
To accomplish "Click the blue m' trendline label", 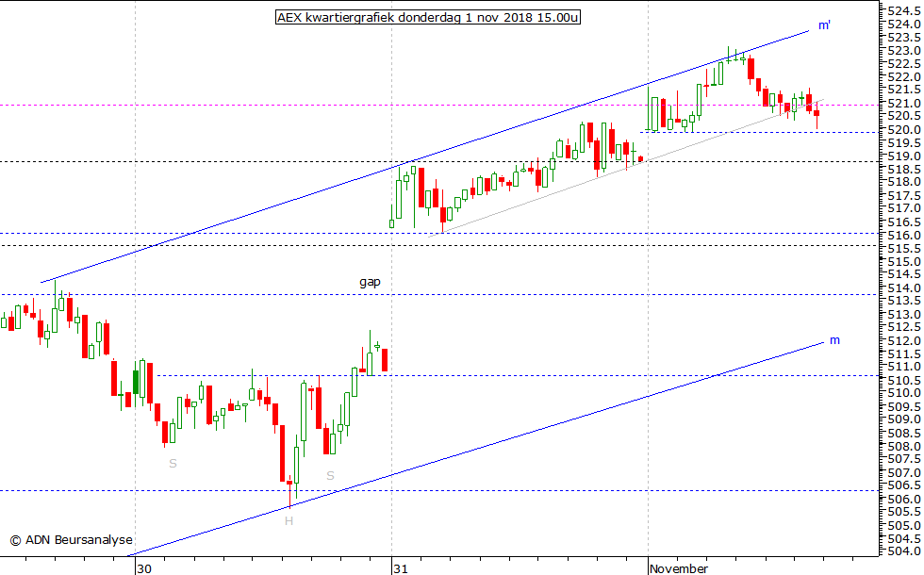I will point(824,25).
